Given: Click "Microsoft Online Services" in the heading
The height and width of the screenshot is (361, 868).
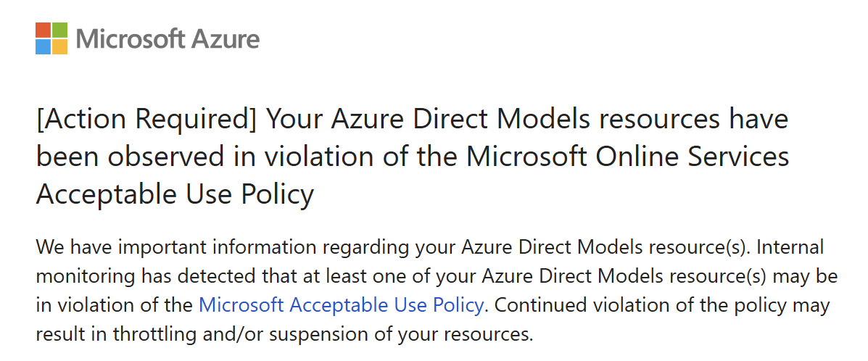Looking at the screenshot, I should click(x=627, y=157).
